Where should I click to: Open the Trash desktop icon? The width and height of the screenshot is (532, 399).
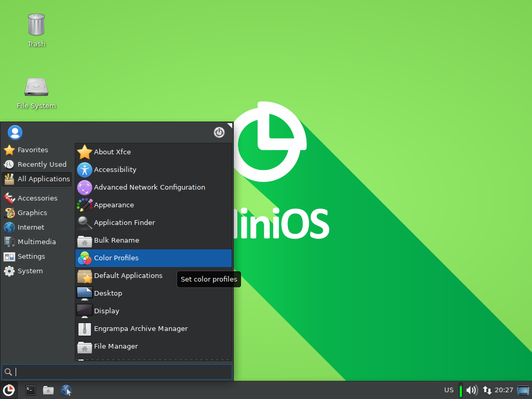pyautogui.click(x=36, y=30)
